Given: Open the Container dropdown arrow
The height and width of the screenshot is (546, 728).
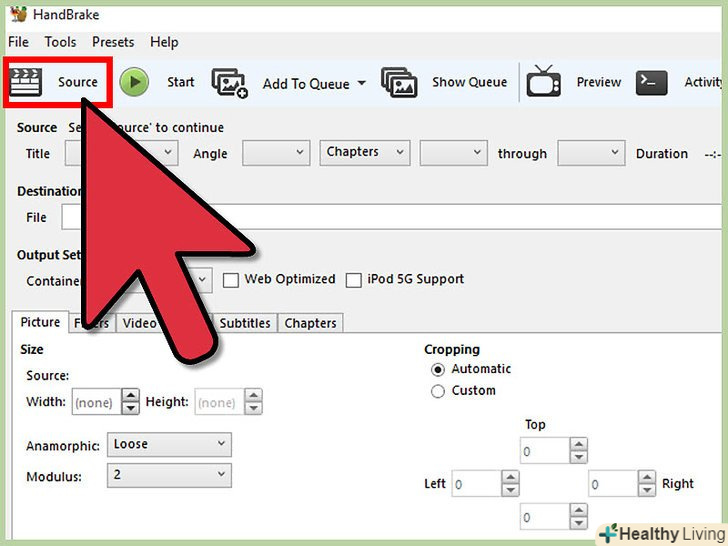Looking at the screenshot, I should click(x=202, y=280).
